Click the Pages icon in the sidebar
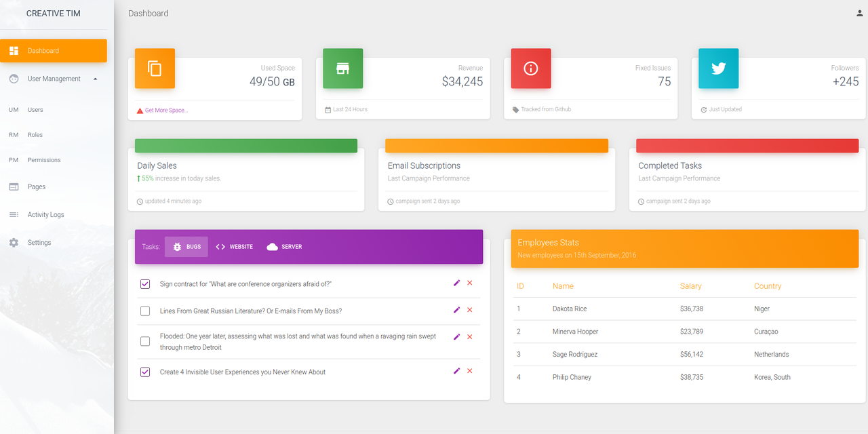This screenshot has height=434, width=868. (14, 186)
